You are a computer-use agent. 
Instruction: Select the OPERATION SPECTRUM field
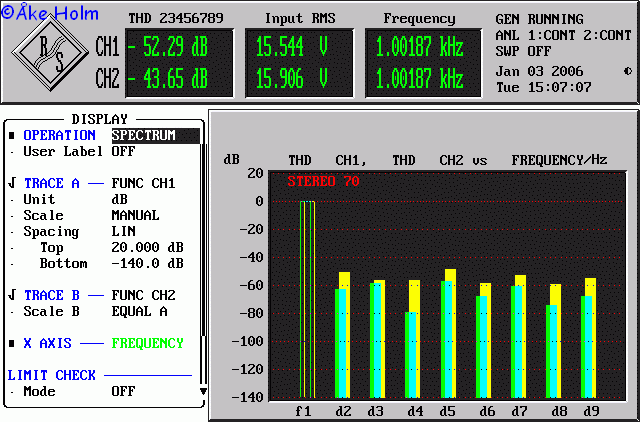[x=156, y=135]
